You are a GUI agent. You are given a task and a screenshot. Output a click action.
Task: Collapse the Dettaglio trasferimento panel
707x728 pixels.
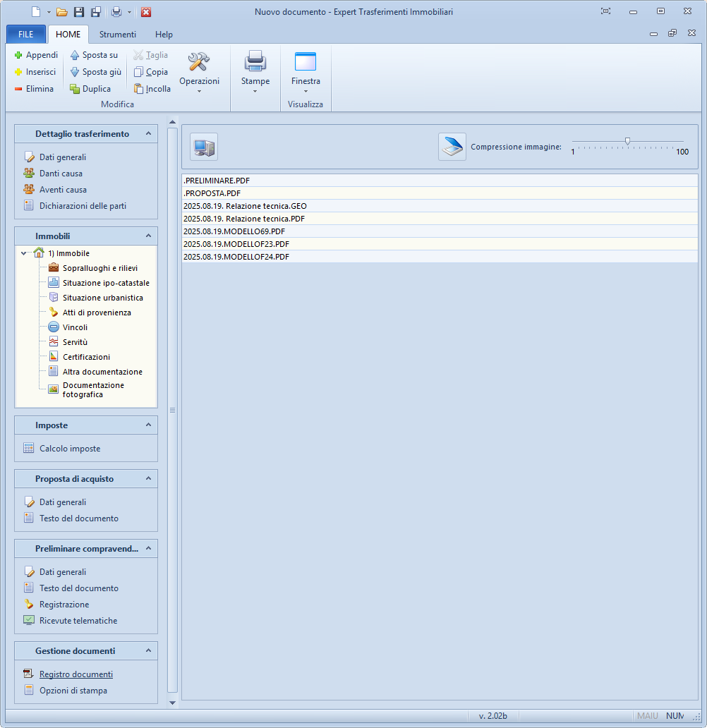tap(148, 134)
